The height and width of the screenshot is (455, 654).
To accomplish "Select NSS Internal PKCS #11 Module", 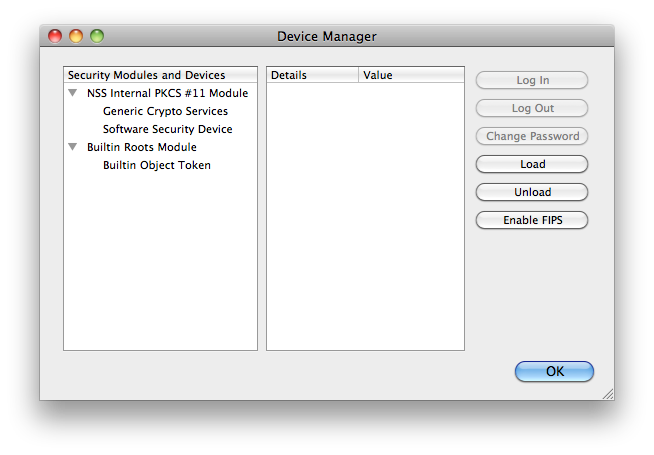I will [x=167, y=93].
